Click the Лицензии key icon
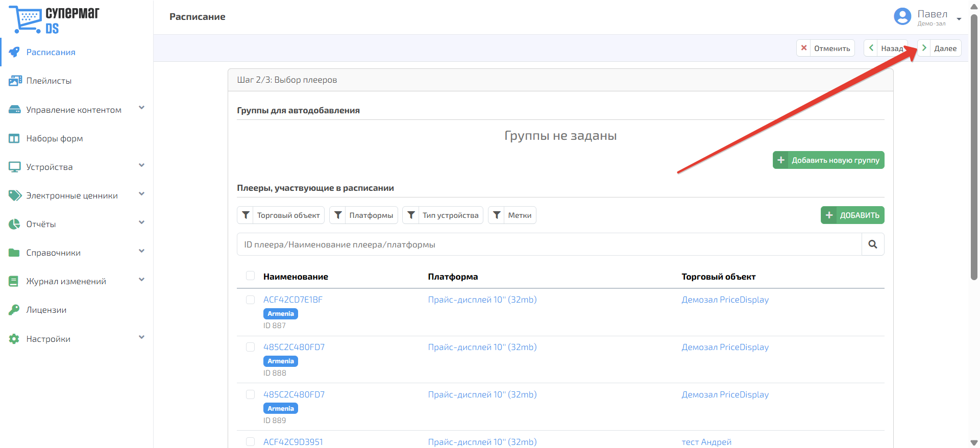This screenshot has height=448, width=980. point(14,310)
